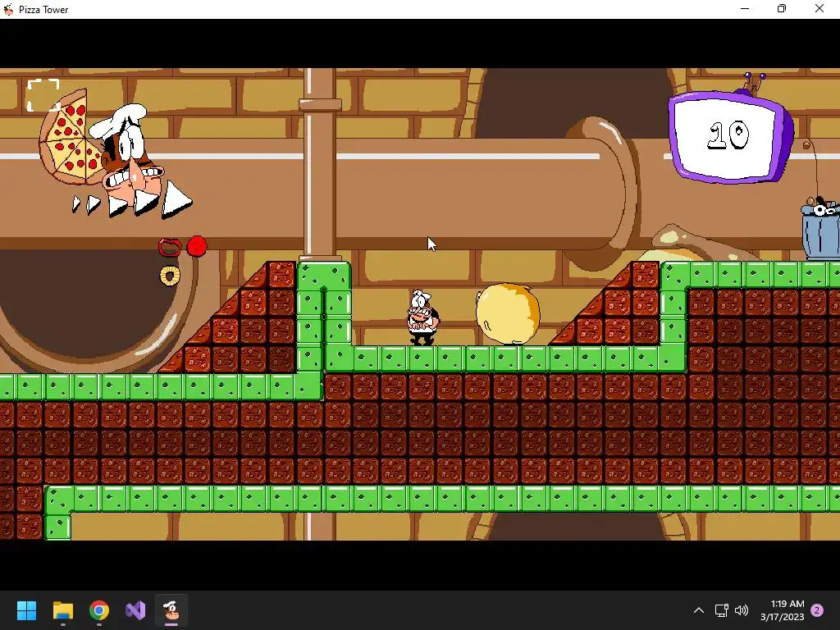Launch Google Chrome from taskbar
This screenshot has width=840, height=630.
coord(99,610)
